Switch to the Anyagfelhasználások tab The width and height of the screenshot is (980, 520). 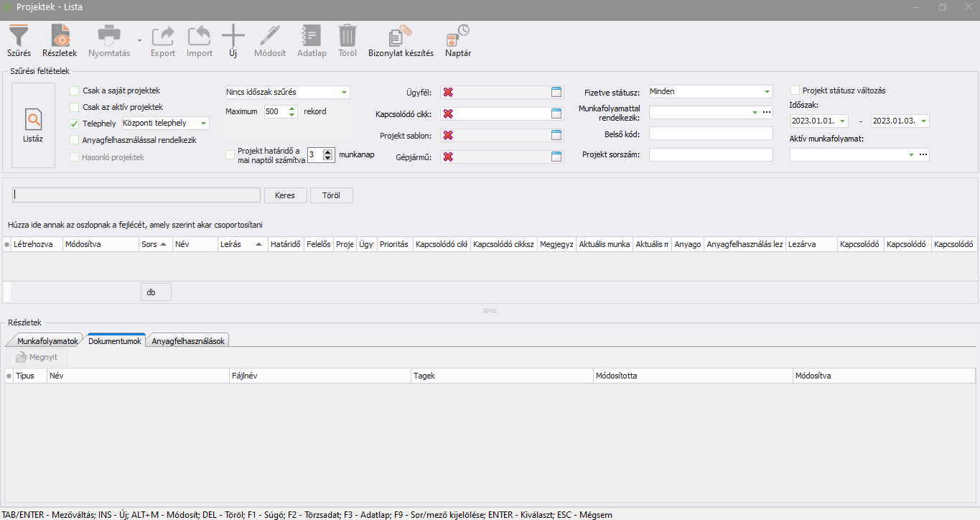point(190,341)
